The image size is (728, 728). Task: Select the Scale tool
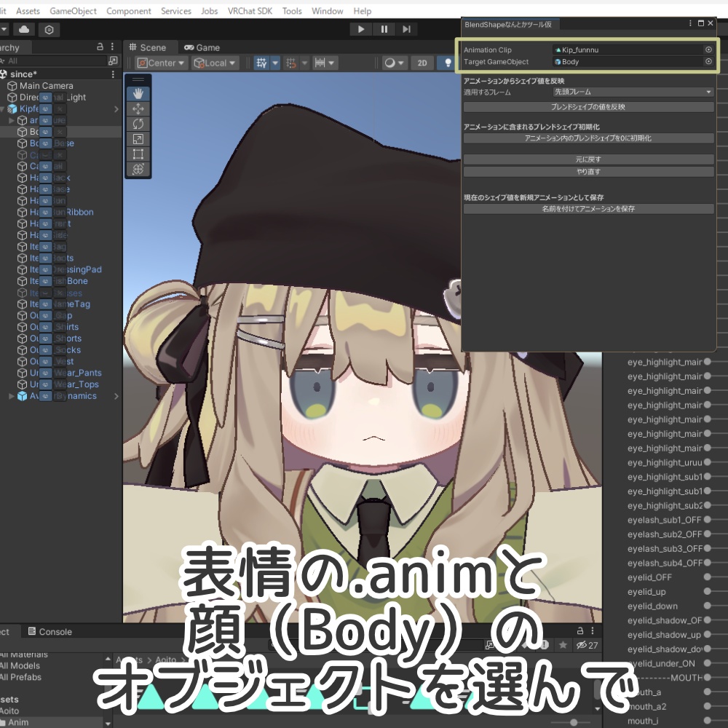[138, 139]
